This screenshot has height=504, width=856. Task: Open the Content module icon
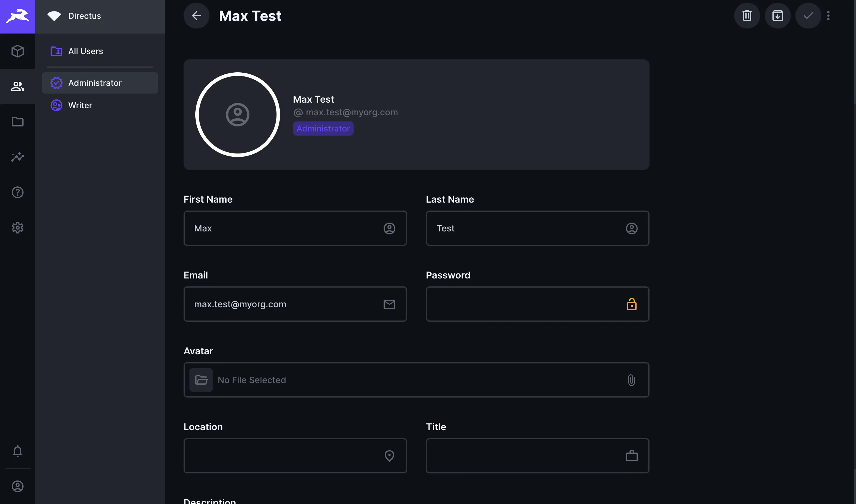[18, 51]
